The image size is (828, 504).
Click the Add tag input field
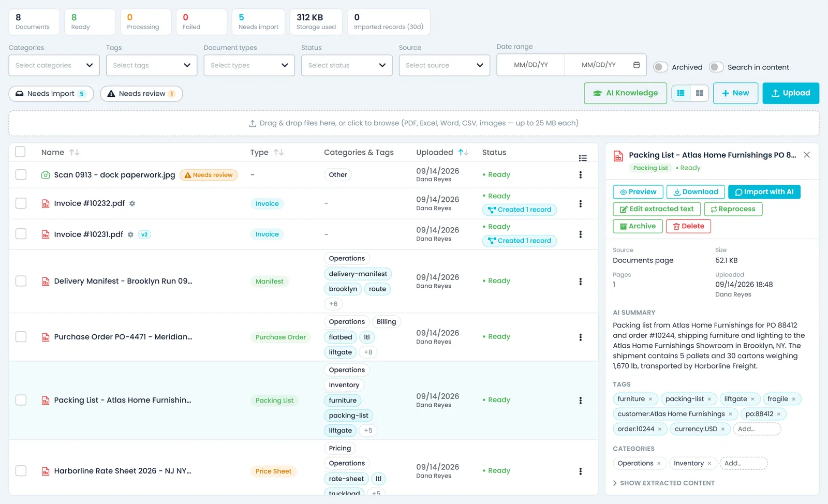click(757, 429)
